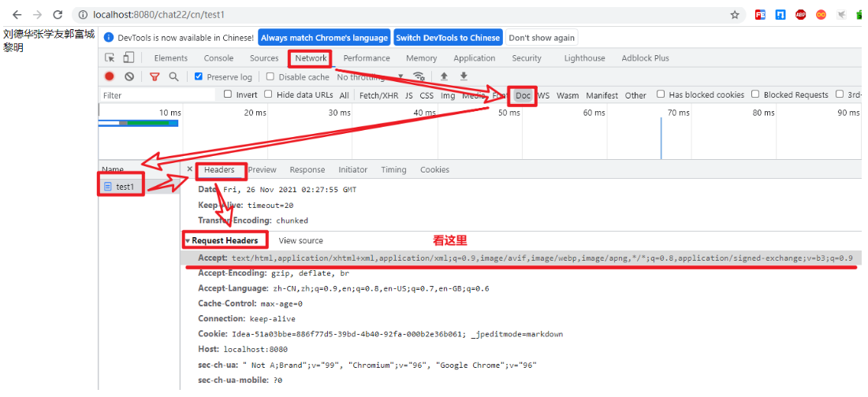Clear the network log
Image resolution: width=868 pixels, height=397 pixels.
tap(129, 76)
